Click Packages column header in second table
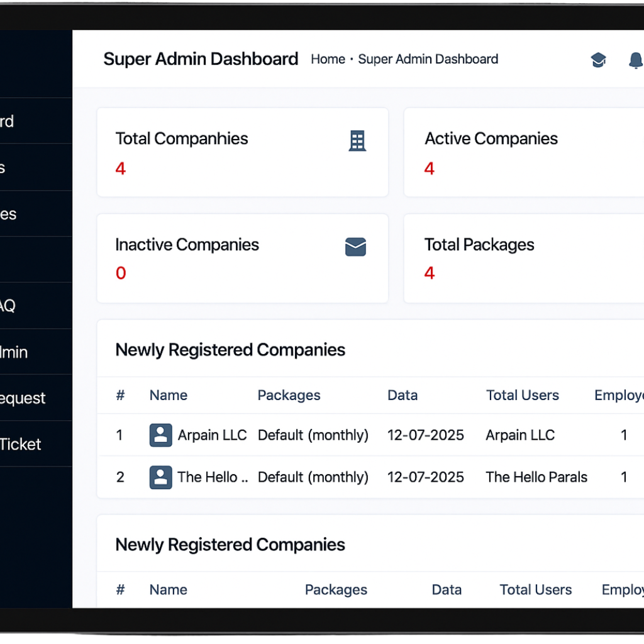 (x=336, y=590)
